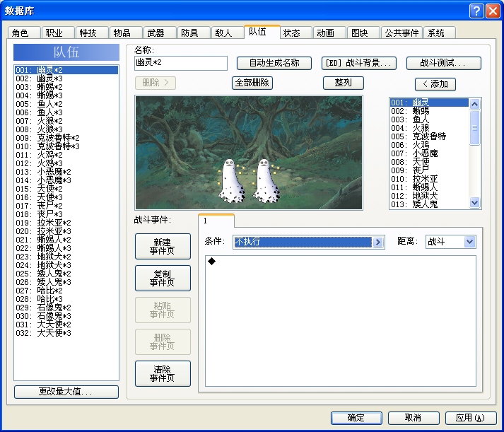The image size is (504, 432).
Task: Open the 条件 arrow button
Action: 378,242
